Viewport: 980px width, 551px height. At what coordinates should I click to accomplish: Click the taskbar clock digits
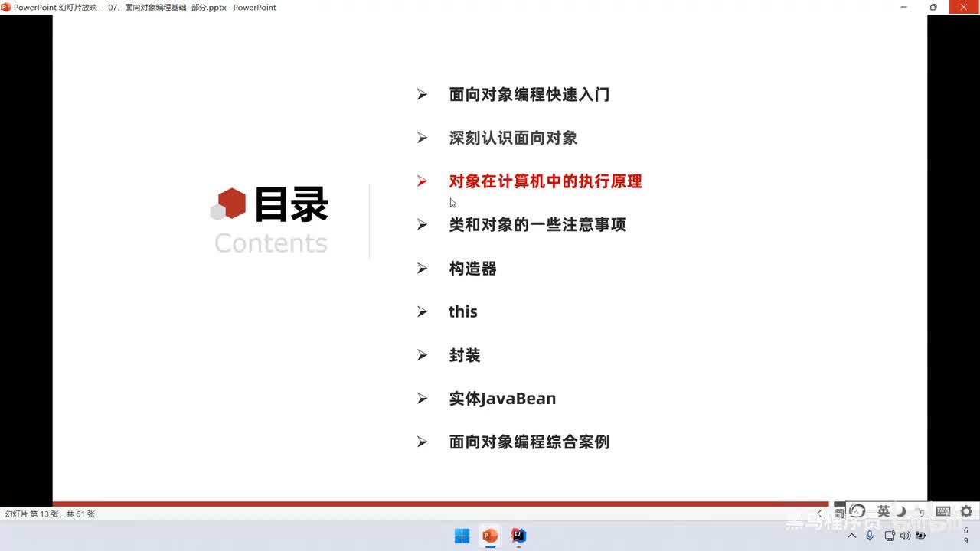click(965, 536)
